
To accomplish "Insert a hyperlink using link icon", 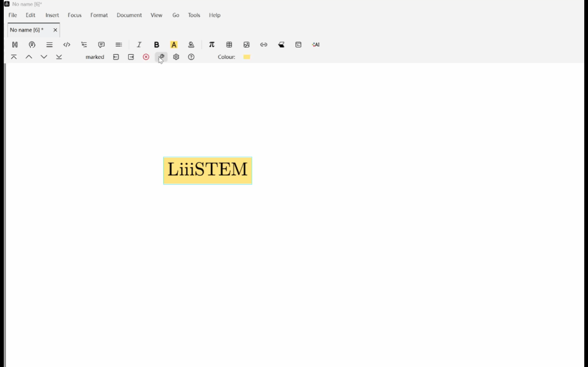I will tap(264, 45).
